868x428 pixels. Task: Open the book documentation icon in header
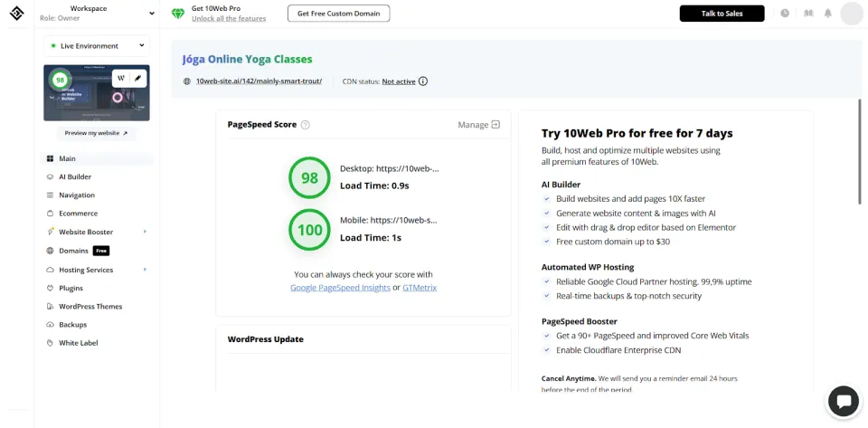point(808,14)
